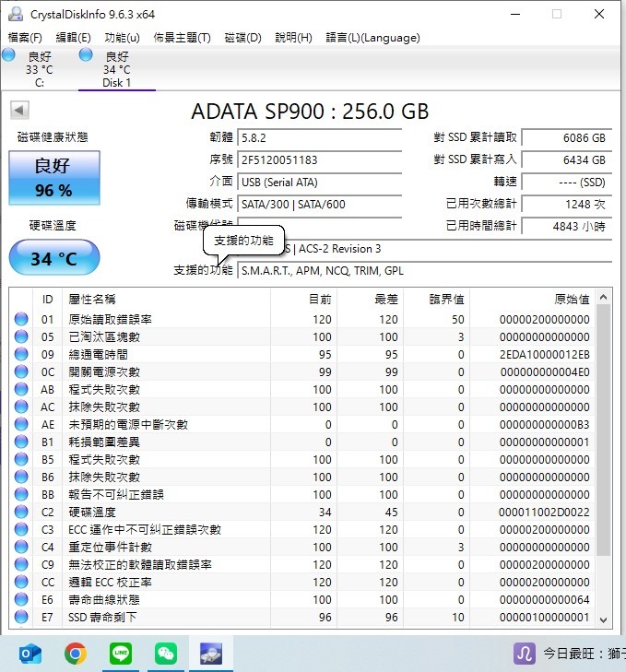
Task: Click the horoscope widget icon in taskbar
Action: [x=525, y=654]
